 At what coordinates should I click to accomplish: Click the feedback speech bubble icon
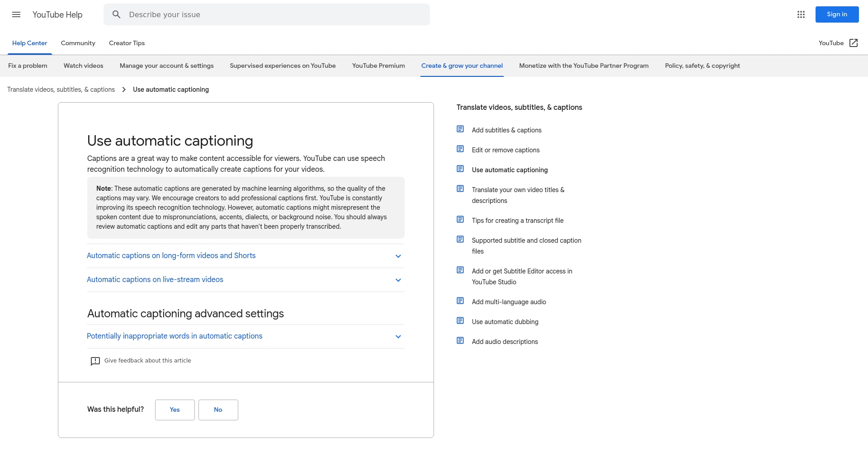click(95, 361)
